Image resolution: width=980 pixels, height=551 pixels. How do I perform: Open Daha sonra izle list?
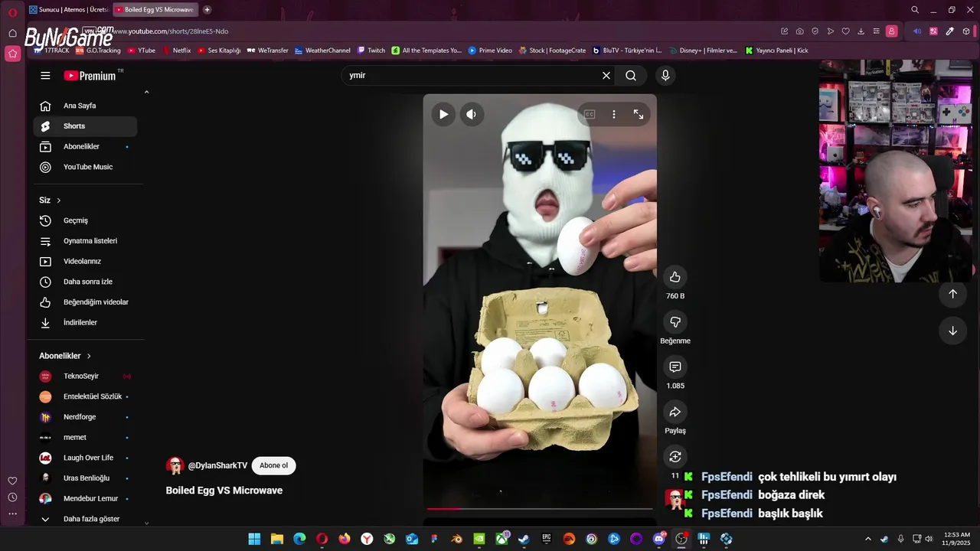tap(85, 282)
